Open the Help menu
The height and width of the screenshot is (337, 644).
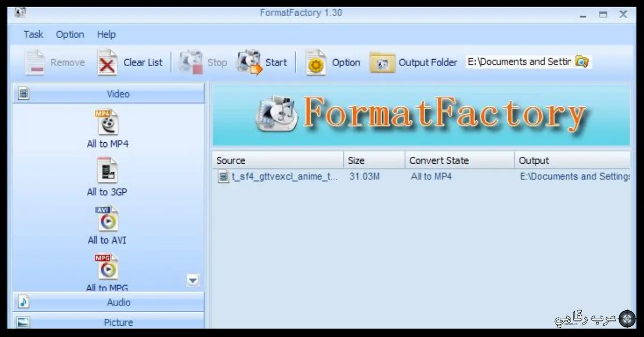click(106, 34)
